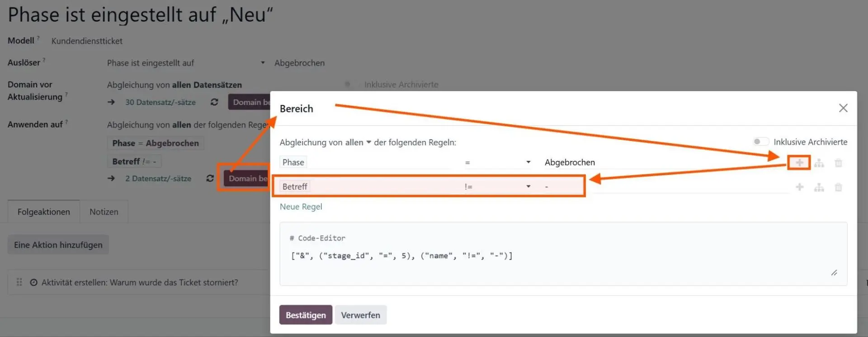This screenshot has height=337, width=868.
Task: Add branch icon on Phase rule row
Action: [819, 163]
